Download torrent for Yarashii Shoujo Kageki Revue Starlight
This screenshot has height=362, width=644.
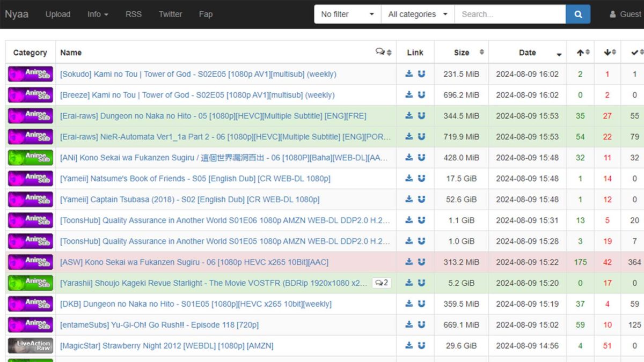pos(409,283)
